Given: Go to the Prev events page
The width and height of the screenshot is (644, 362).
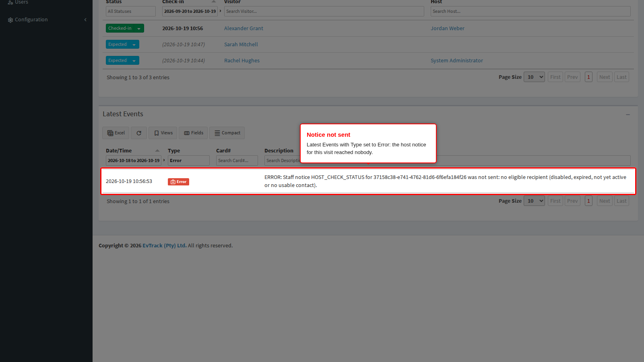Looking at the screenshot, I should 572,201.
